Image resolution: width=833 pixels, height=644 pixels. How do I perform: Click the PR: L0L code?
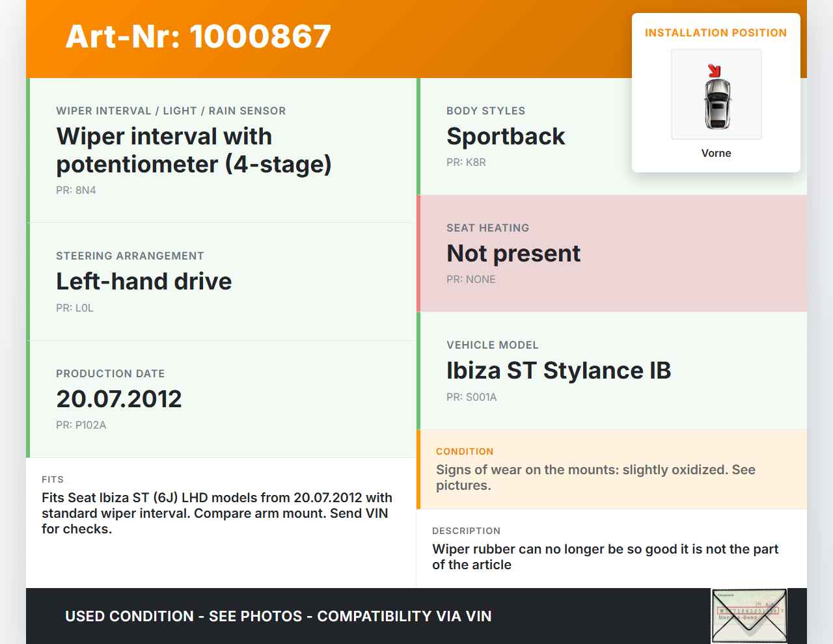75,308
